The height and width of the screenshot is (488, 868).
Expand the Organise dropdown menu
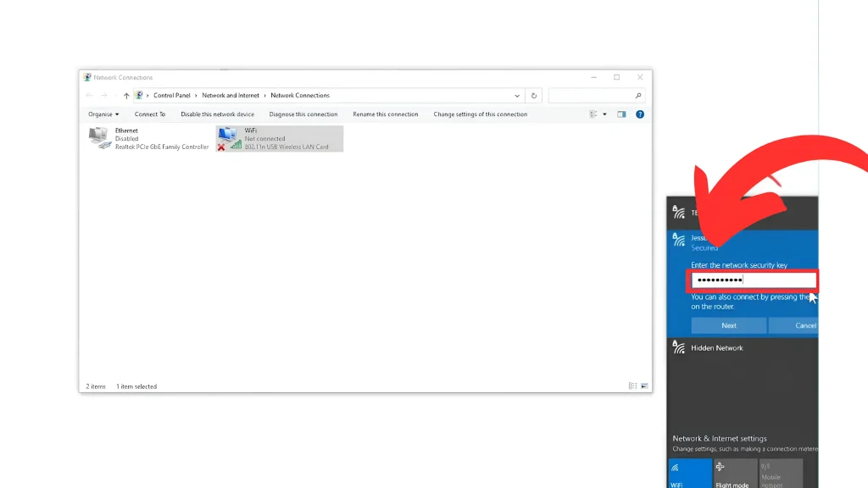pyautogui.click(x=103, y=114)
